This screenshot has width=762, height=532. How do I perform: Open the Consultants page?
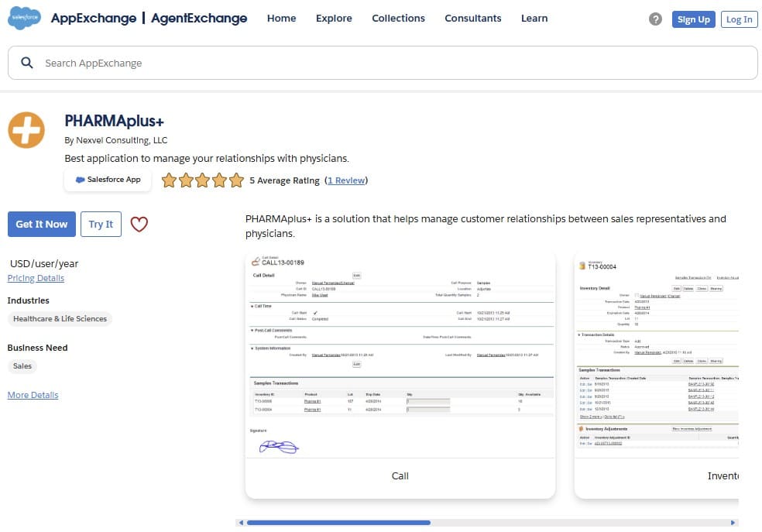[473, 19]
